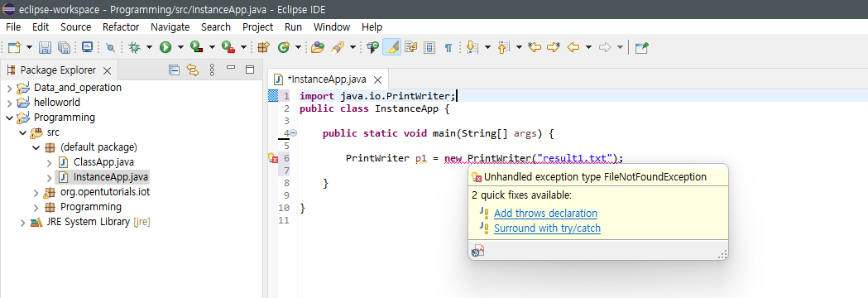Open the Previous Annotation dropdown arrow
868x298 pixels.
point(519,48)
